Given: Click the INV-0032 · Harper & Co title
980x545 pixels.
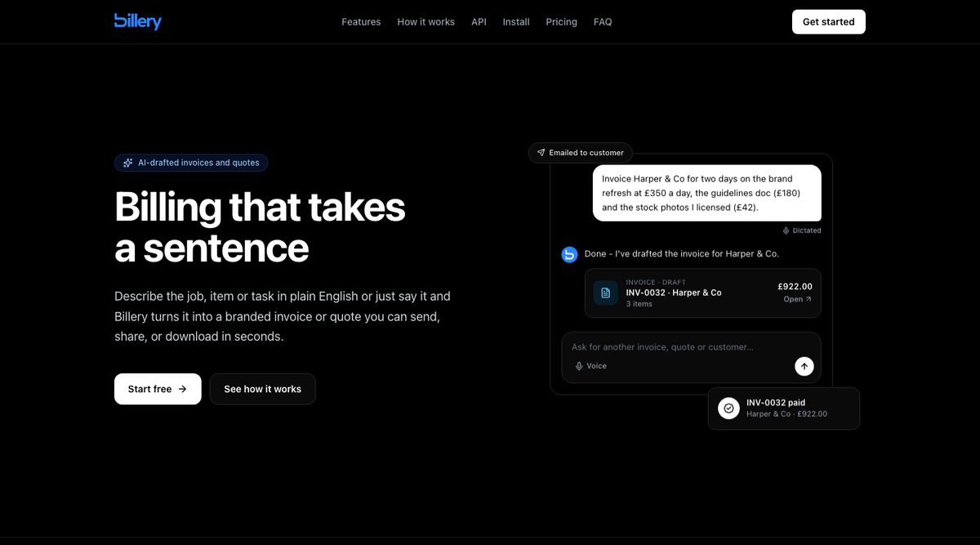Looking at the screenshot, I should coord(674,293).
